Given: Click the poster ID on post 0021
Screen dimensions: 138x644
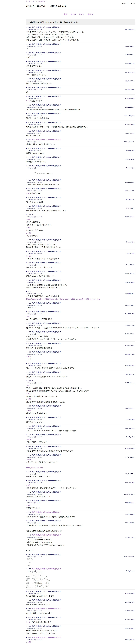Looking at the screenshot, I should 130,217.
